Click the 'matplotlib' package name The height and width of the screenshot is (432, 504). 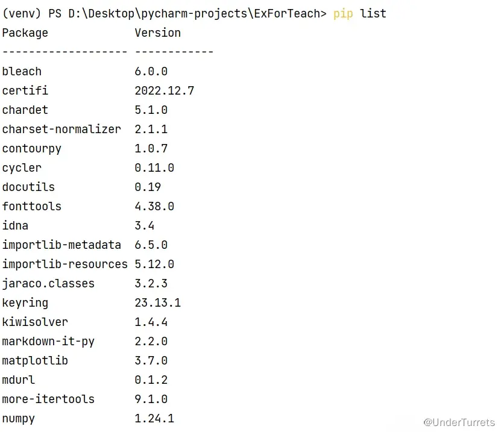coord(35,360)
